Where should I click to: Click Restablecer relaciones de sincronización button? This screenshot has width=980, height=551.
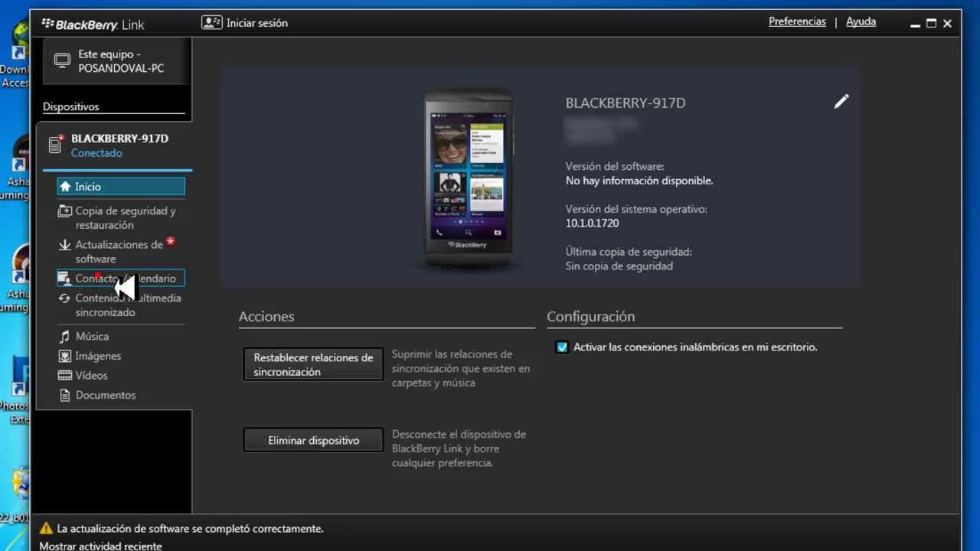point(313,364)
